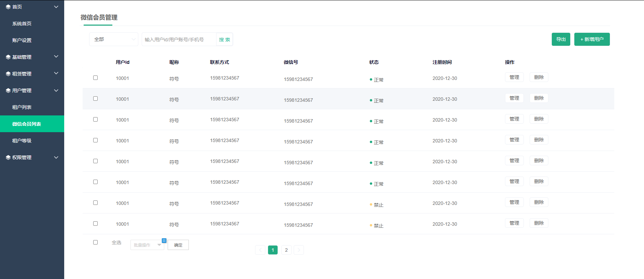Image resolution: width=644 pixels, height=279 pixels.
Task: Click the 新增用户 button
Action: click(x=592, y=39)
